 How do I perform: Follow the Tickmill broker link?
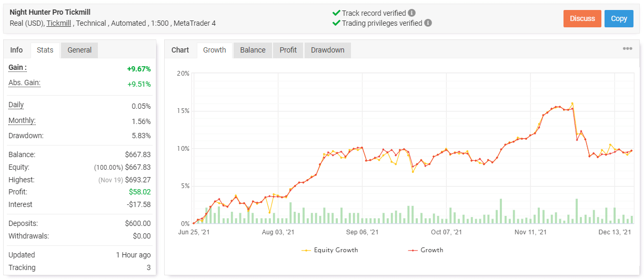[x=58, y=23]
